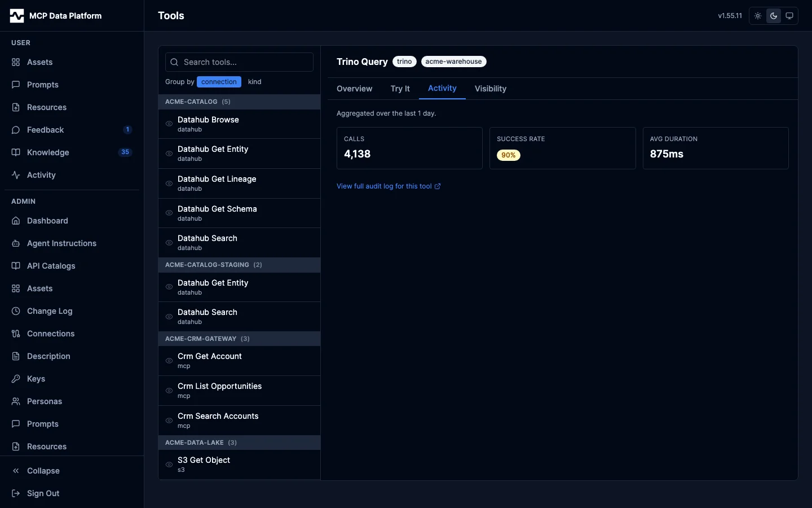Select system theme with the monitor icon

point(789,16)
